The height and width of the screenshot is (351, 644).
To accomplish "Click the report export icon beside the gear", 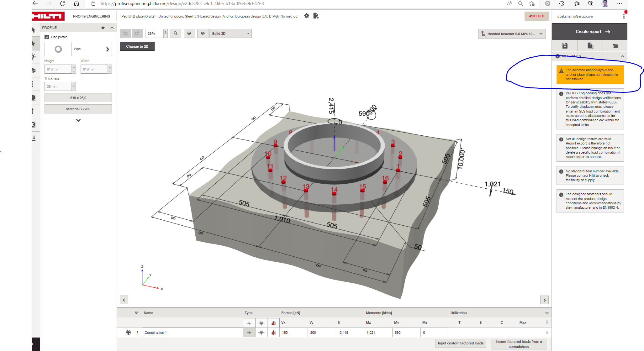I will click(316, 16).
